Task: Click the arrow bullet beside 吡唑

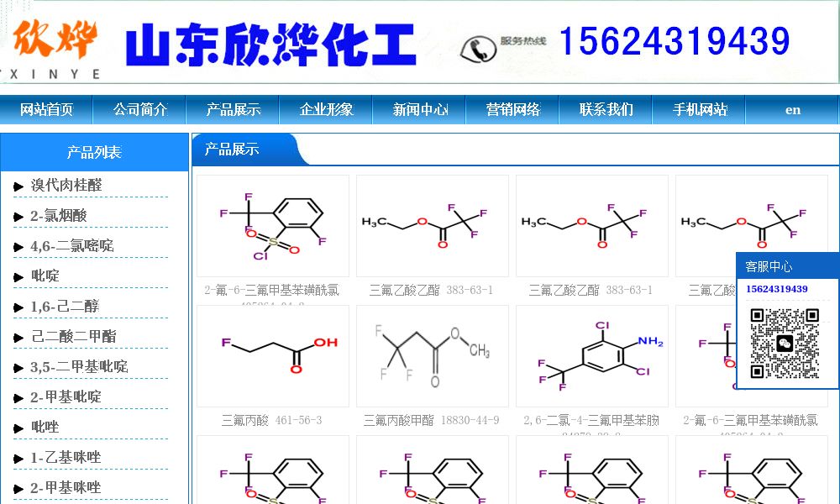Action: [18, 428]
